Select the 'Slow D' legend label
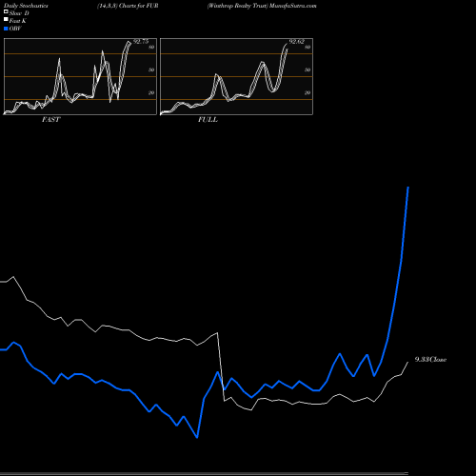Viewport: 476px width, 476px height. (x=19, y=13)
